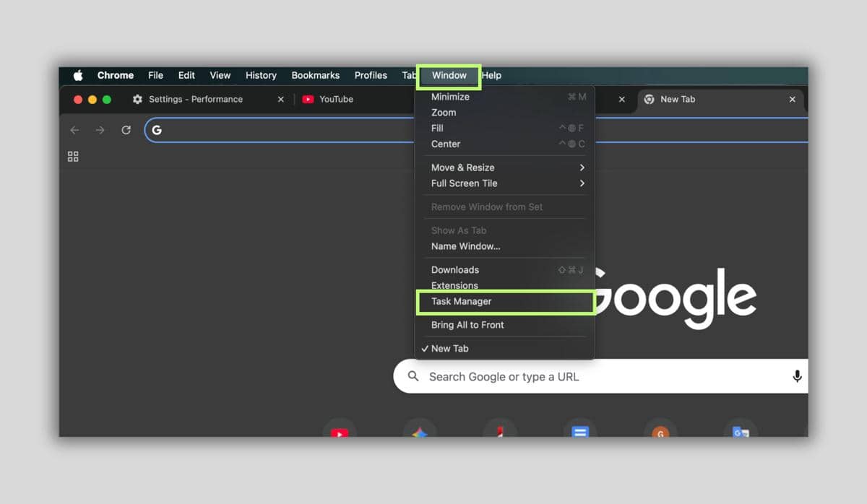The height and width of the screenshot is (504, 867).
Task: Open the Bookmarks menu
Action: (x=315, y=75)
